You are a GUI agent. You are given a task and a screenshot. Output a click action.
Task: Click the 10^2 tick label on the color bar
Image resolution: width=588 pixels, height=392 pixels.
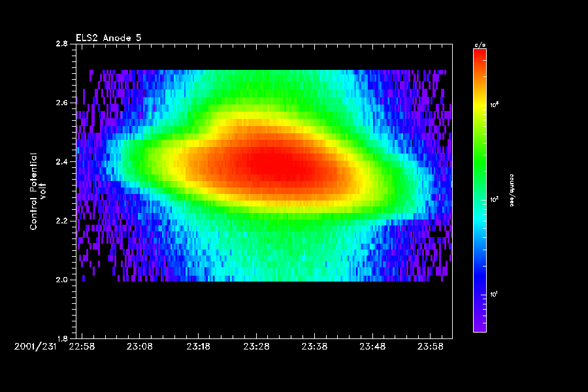(x=495, y=199)
